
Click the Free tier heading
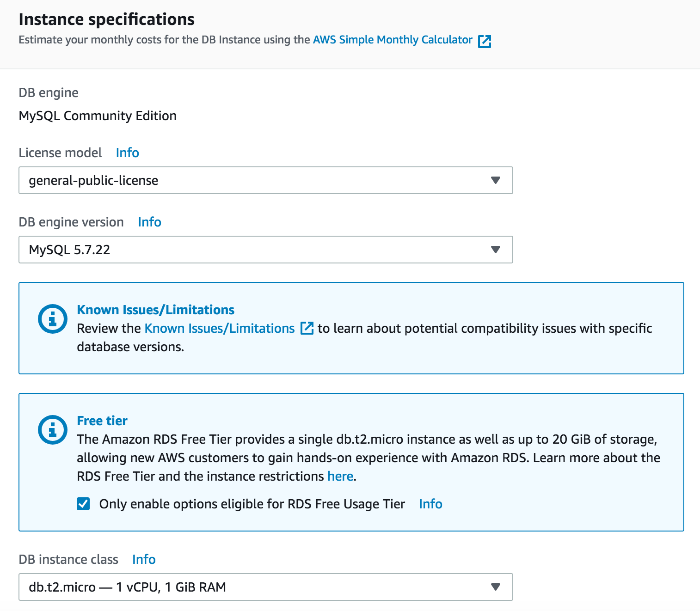point(102,421)
